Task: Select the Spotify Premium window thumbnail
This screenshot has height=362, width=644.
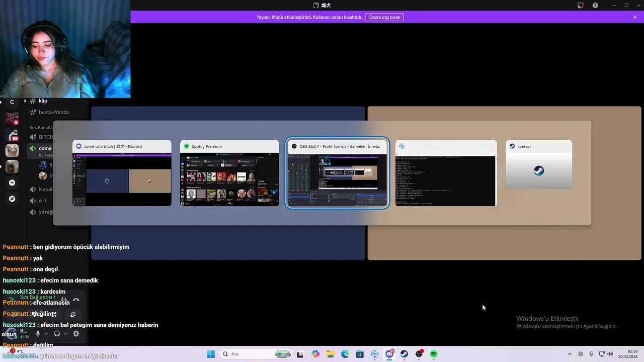Action: tap(229, 173)
